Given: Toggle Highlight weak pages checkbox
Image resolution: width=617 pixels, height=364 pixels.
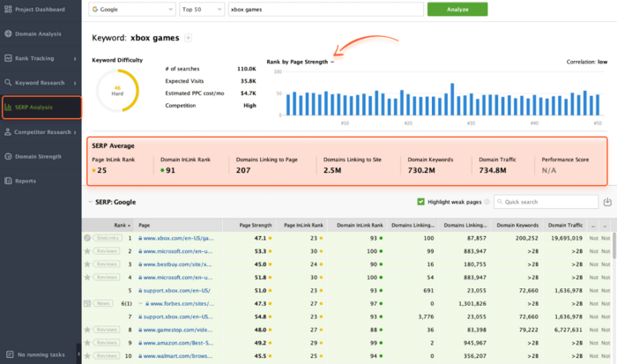Looking at the screenshot, I should pyautogui.click(x=420, y=202).
